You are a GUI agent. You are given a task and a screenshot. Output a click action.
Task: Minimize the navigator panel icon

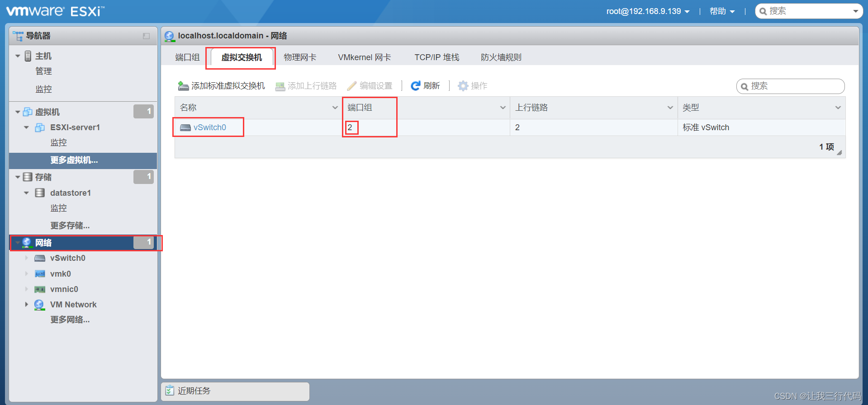[x=146, y=36]
